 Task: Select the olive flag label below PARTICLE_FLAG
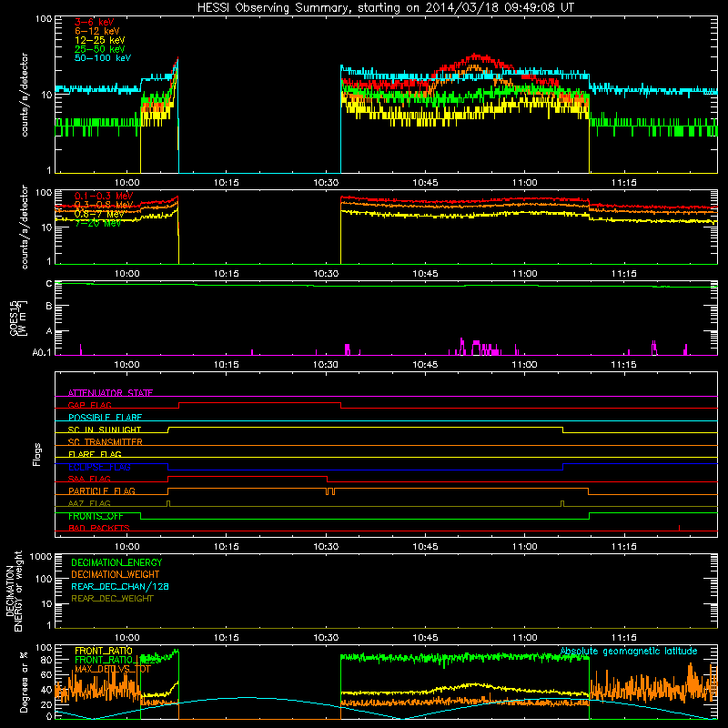[x=89, y=503]
